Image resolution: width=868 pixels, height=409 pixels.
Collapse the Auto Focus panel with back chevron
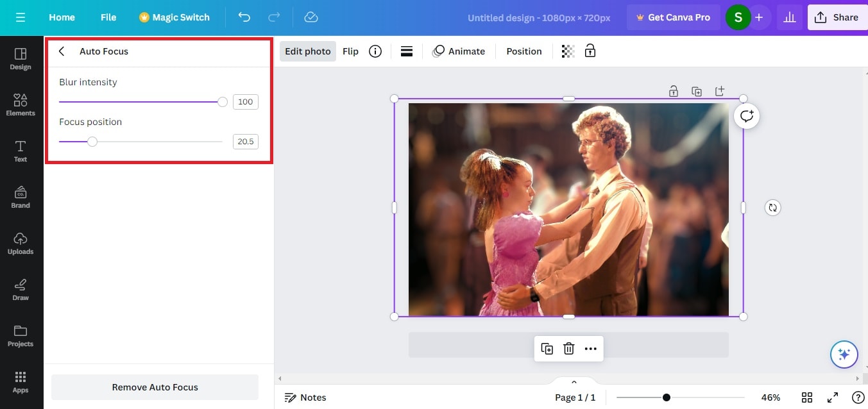pyautogui.click(x=61, y=51)
